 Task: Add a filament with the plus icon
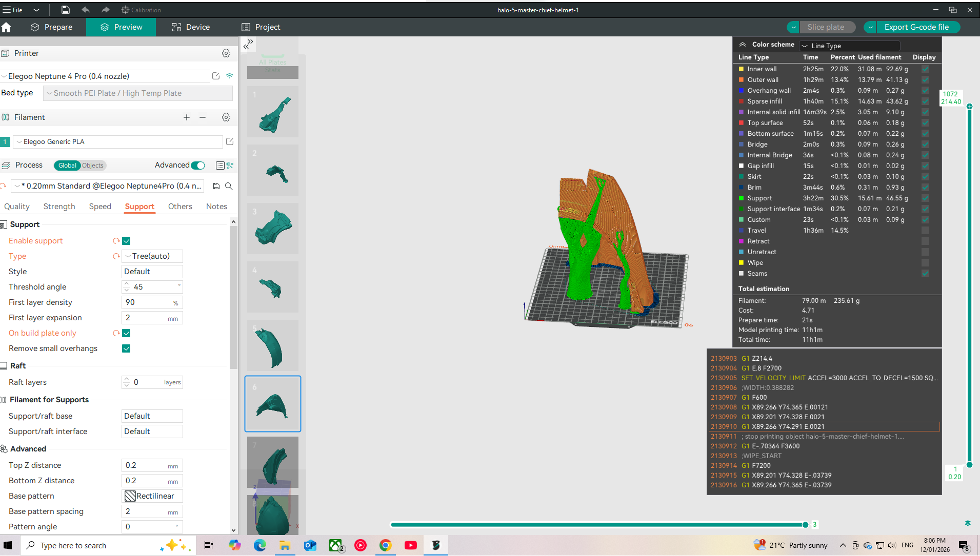pos(187,117)
